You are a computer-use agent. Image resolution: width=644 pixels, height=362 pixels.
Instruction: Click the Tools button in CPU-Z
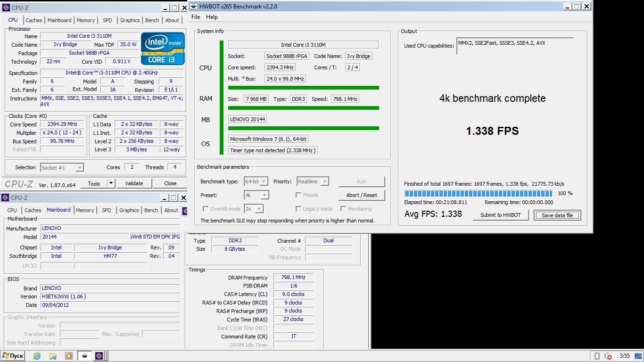(94, 183)
